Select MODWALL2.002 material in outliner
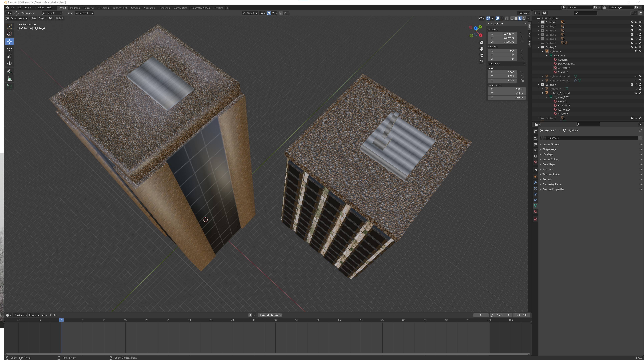This screenshot has height=360, width=644. click(x=566, y=64)
